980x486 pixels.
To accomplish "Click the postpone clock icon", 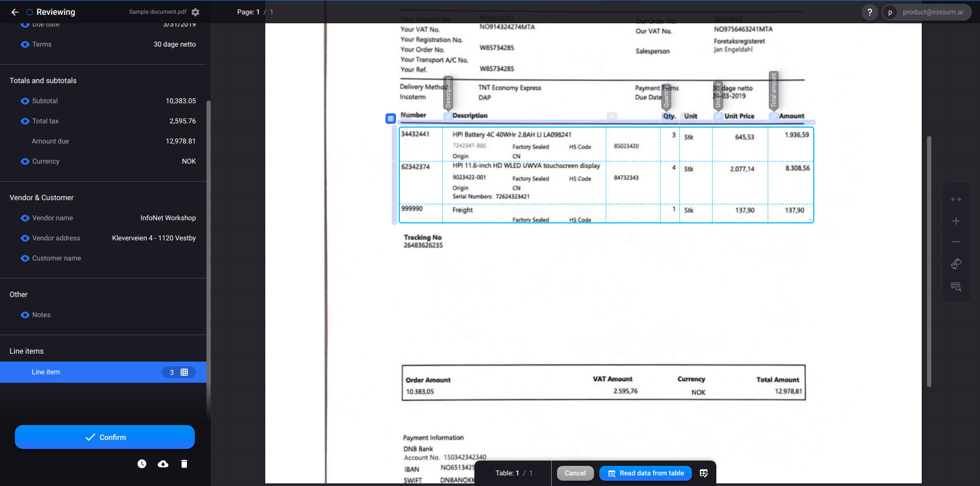I will tap(142, 464).
